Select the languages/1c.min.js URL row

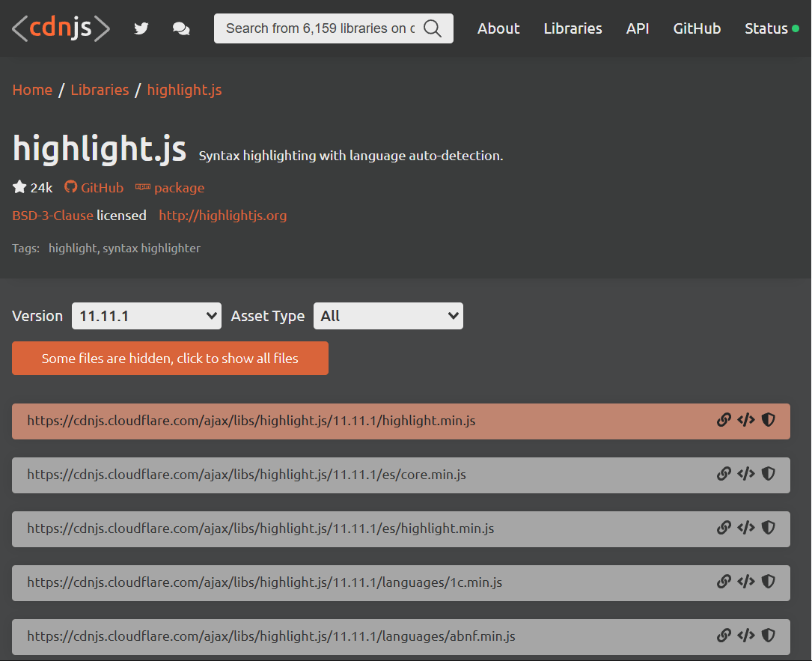coord(401,583)
